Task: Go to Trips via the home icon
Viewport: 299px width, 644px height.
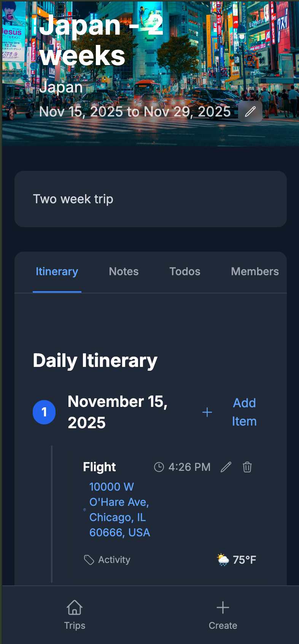Action: coord(75,608)
